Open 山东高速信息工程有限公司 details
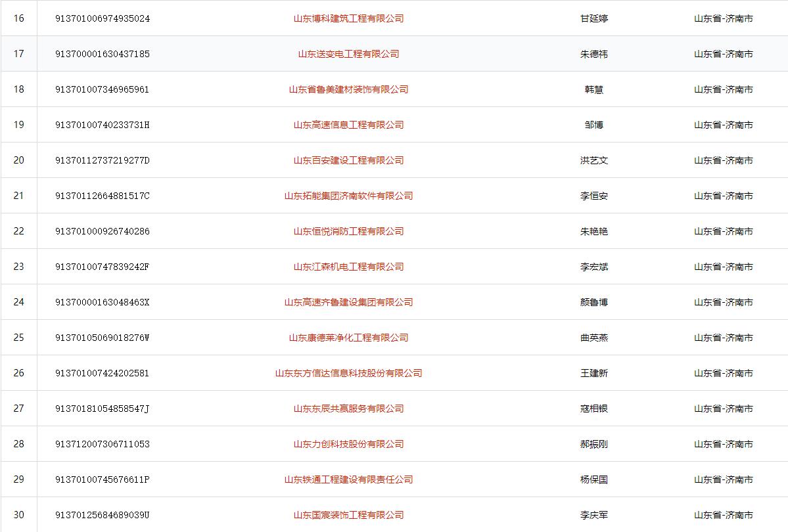This screenshot has width=788, height=532. click(x=348, y=125)
